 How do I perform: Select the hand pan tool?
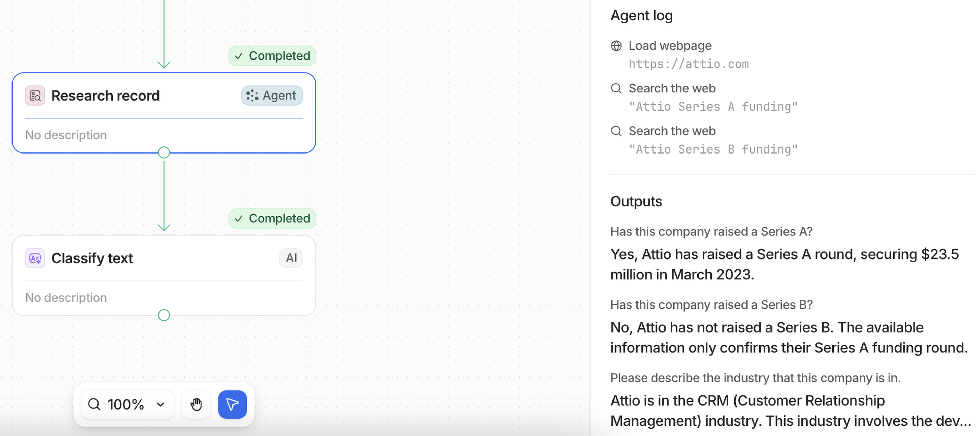tap(196, 404)
